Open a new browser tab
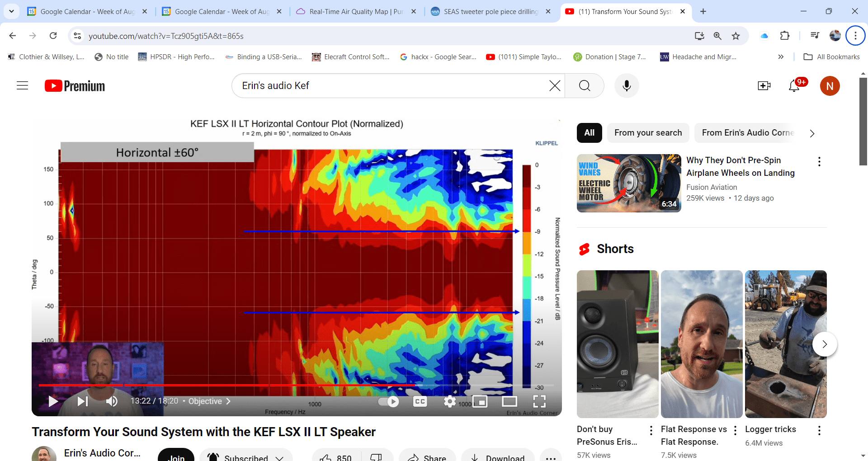 pyautogui.click(x=703, y=11)
